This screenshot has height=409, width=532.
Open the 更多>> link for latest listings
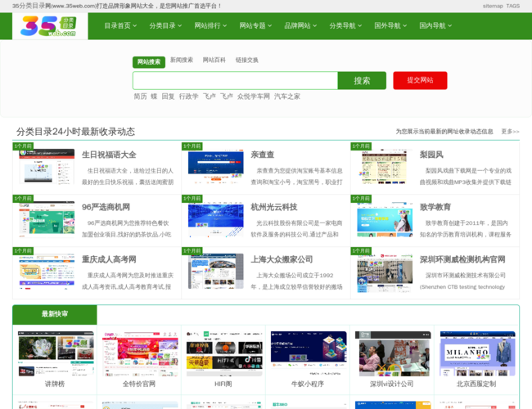510,132
